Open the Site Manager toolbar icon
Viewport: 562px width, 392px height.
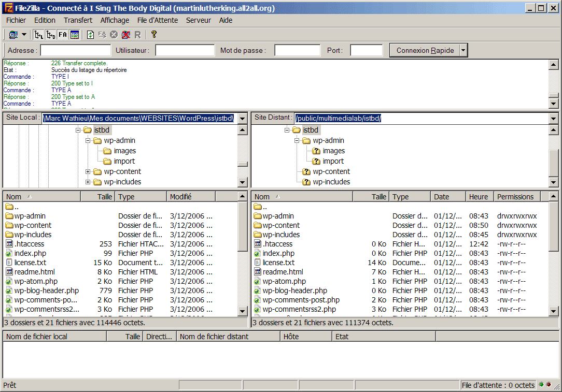pyautogui.click(x=13, y=35)
